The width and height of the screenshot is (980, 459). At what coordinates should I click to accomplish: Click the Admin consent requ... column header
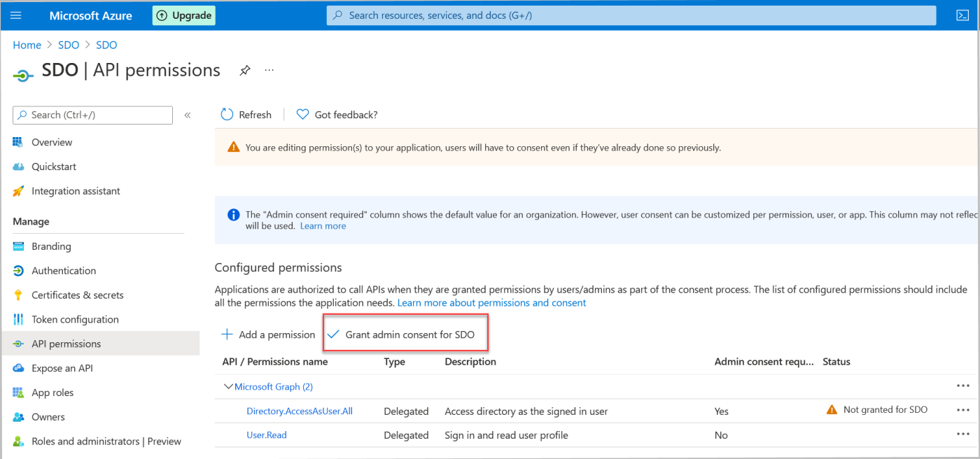(x=764, y=362)
